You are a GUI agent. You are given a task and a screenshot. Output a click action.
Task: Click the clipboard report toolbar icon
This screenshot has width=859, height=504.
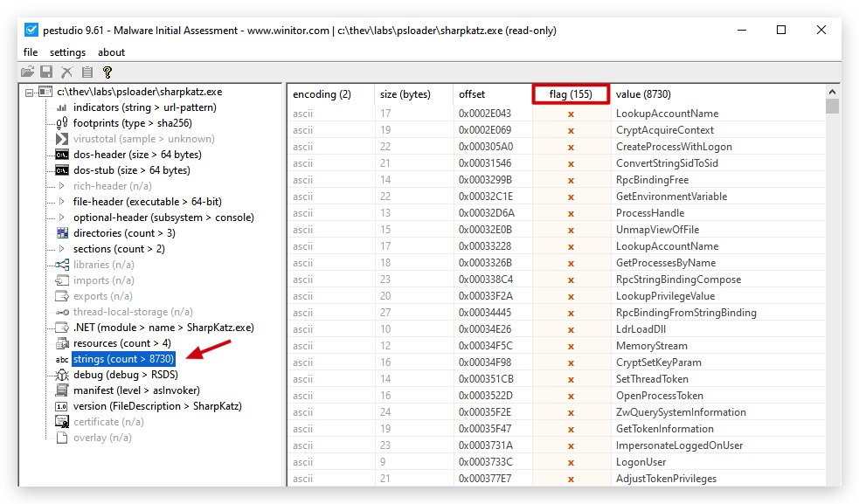pos(87,72)
